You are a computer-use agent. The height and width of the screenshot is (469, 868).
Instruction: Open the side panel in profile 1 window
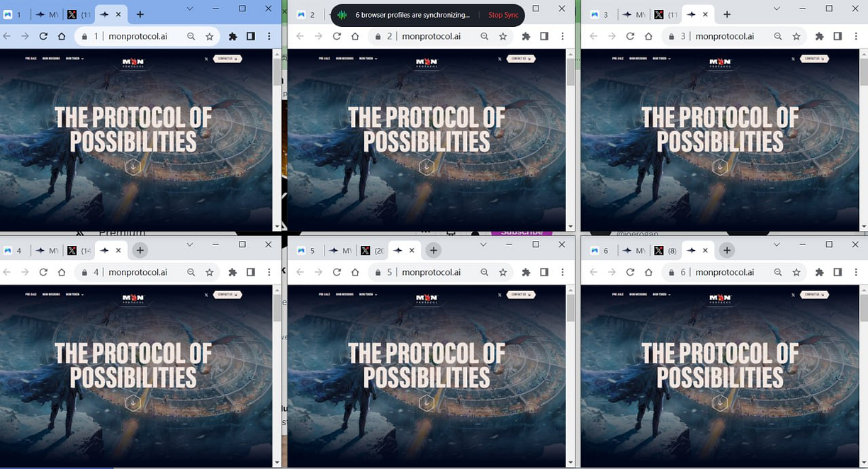pyautogui.click(x=251, y=36)
